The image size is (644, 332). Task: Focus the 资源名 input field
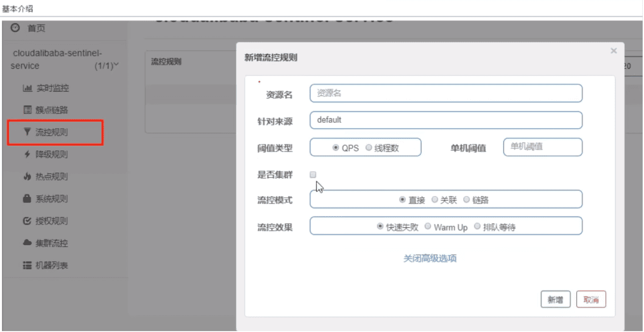click(446, 93)
